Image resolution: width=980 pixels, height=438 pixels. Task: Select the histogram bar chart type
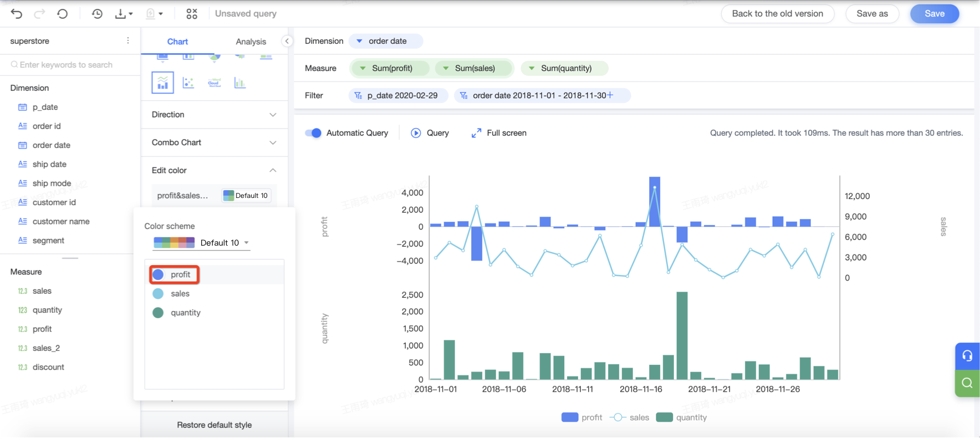pos(239,83)
